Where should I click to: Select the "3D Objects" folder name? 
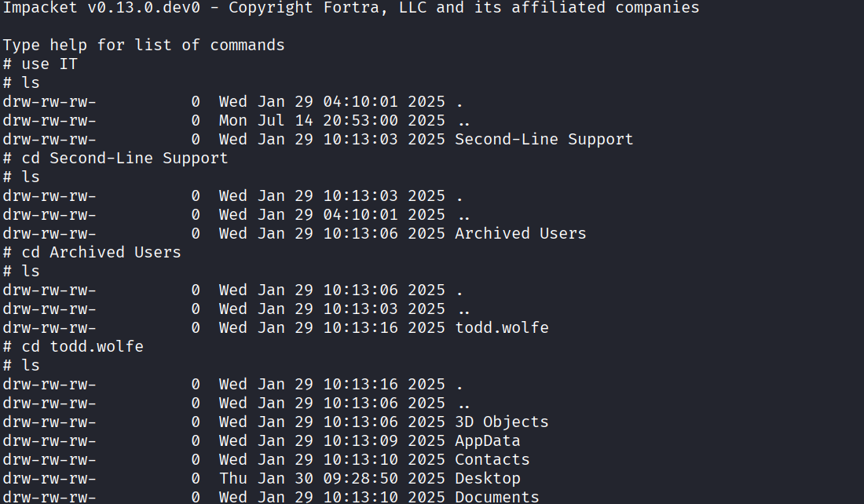(501, 422)
